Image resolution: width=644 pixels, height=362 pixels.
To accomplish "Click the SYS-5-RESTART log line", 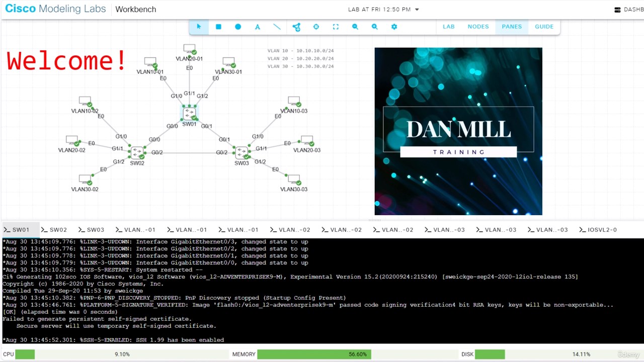I will click(103, 270).
